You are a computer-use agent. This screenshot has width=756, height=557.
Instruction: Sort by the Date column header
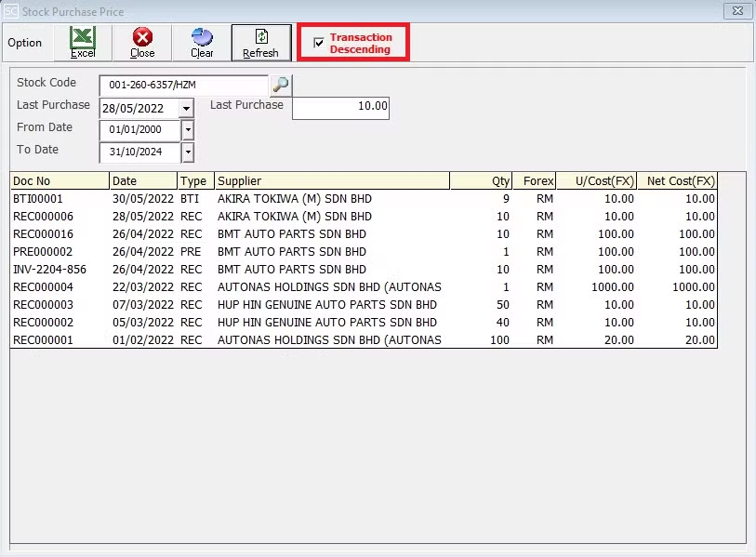point(143,180)
